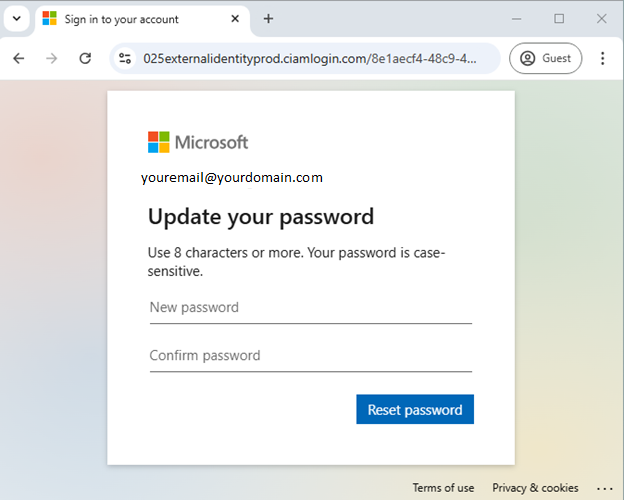Click the forward navigation arrow

coord(52,59)
